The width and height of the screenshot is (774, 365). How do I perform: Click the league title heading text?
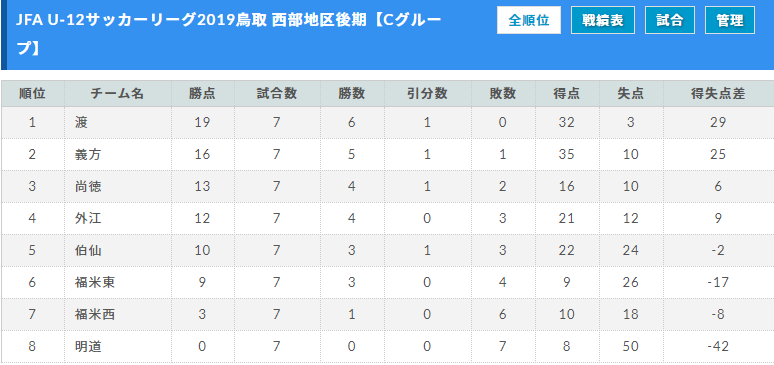(229, 34)
